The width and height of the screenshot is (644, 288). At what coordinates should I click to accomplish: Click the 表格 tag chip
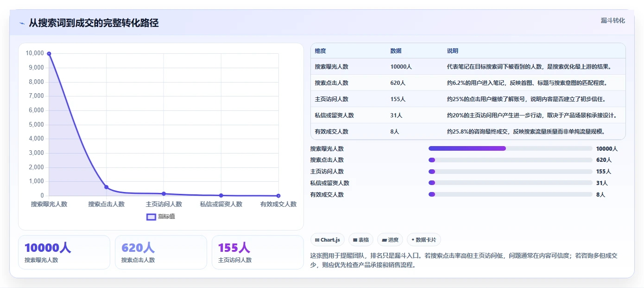click(361, 240)
